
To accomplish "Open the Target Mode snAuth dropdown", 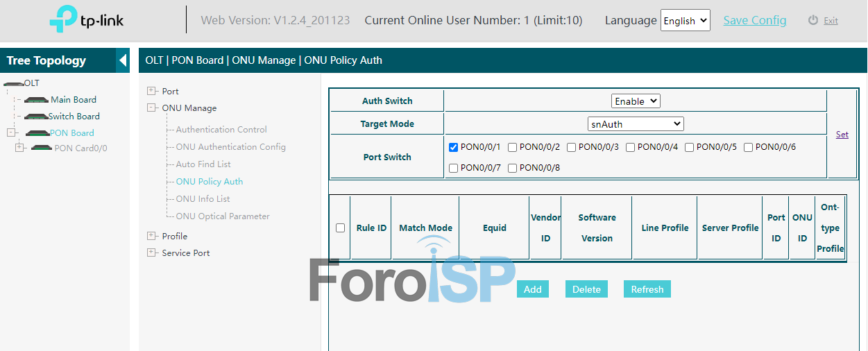I will point(635,124).
